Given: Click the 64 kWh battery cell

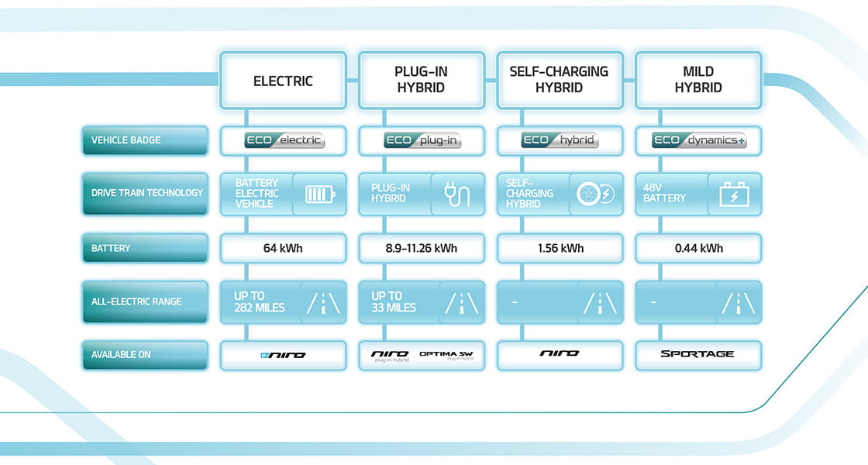Looking at the screenshot, I should (283, 248).
